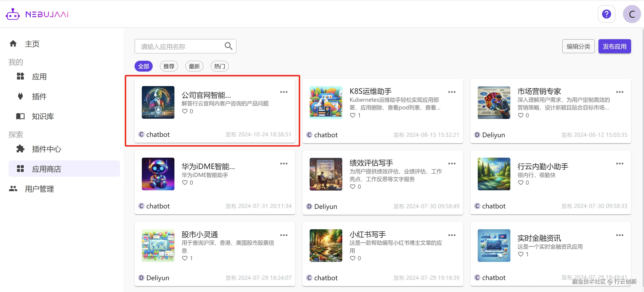644x292 pixels.
Task: Open more options menu for 市场营销专家
Action: (x=620, y=92)
